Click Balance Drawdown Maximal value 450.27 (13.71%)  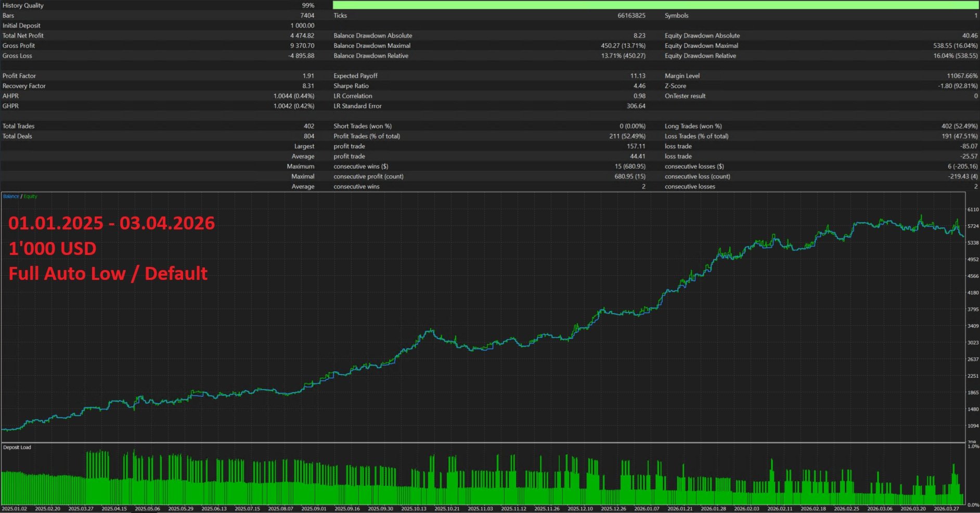coord(623,46)
